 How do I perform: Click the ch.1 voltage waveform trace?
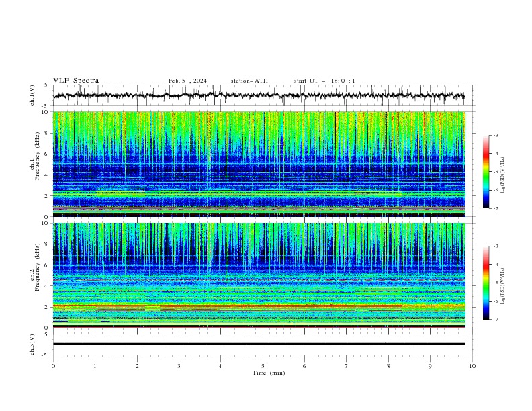pos(259,95)
